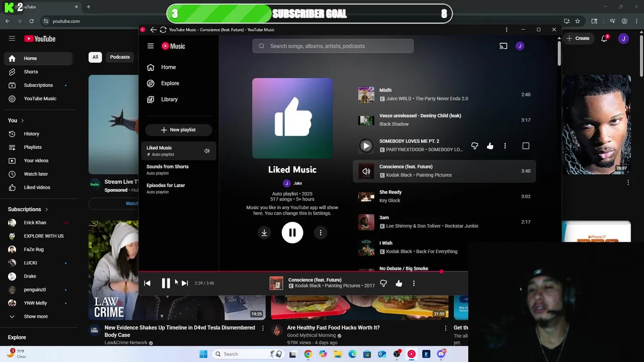
Task: Dislike the now playing song Conscience
Action: (x=383, y=284)
